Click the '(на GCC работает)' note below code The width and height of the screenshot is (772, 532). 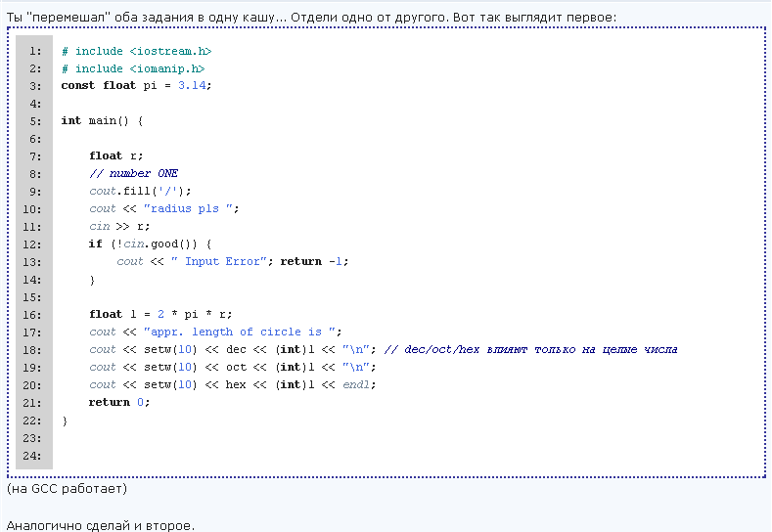coord(67,488)
